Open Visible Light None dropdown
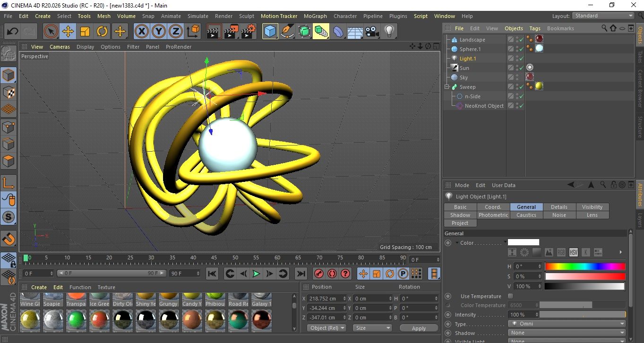Screen dimensions: 644x343 tap(567, 341)
